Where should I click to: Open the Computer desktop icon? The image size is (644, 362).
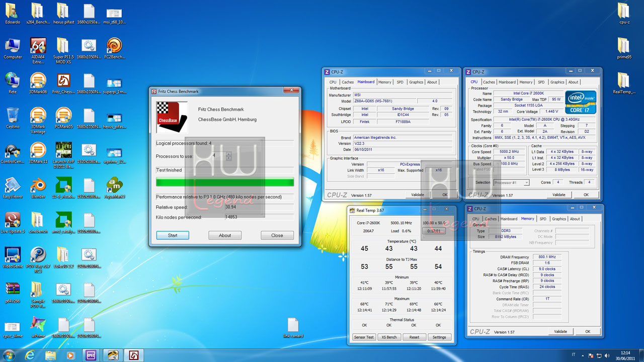[x=13, y=49]
